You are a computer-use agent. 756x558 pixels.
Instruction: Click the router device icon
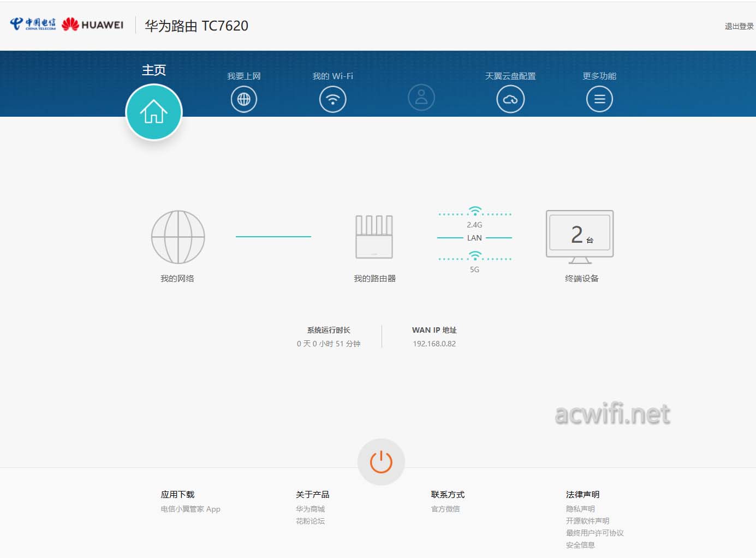pos(374,237)
